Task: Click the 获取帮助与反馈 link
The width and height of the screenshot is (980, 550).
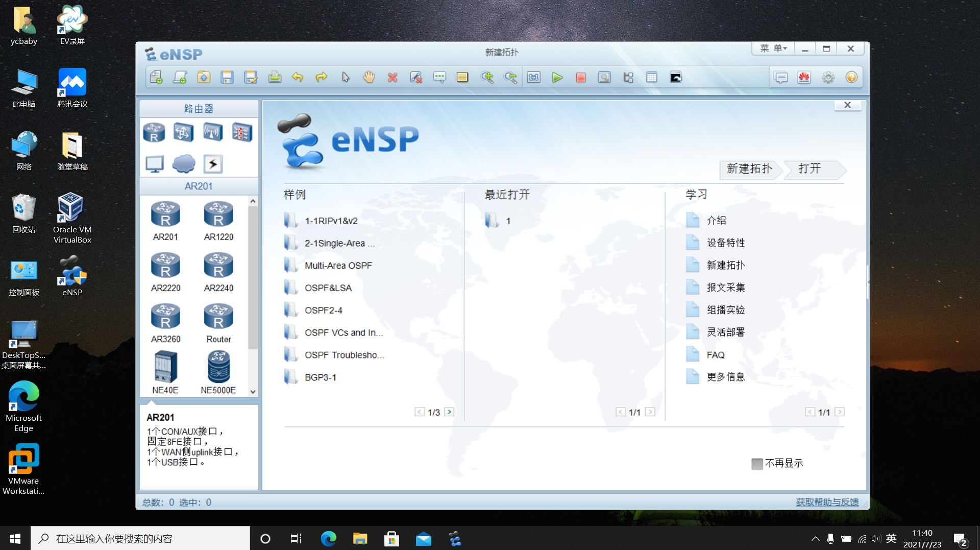Action: pos(827,502)
